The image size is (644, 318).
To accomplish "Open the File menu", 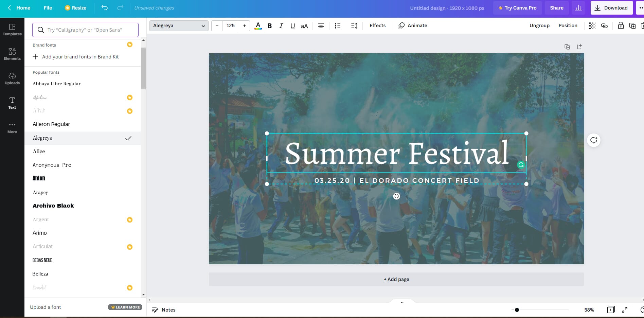I will (48, 8).
